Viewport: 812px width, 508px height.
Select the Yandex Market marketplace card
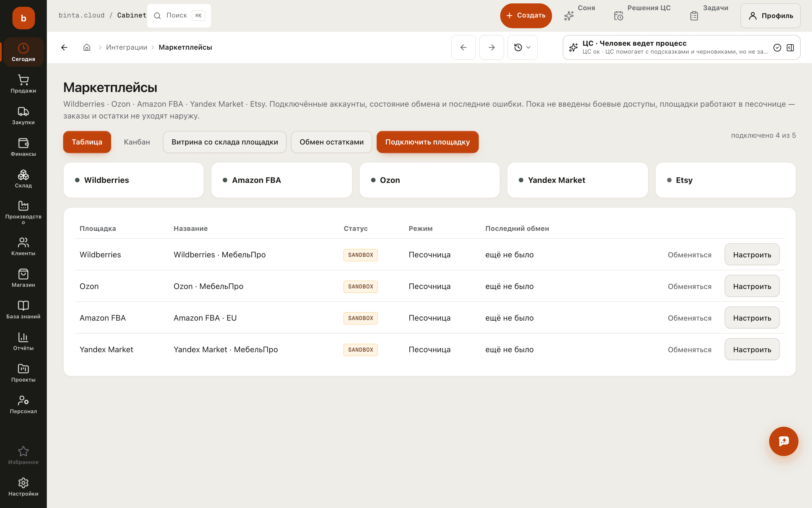coord(577,180)
